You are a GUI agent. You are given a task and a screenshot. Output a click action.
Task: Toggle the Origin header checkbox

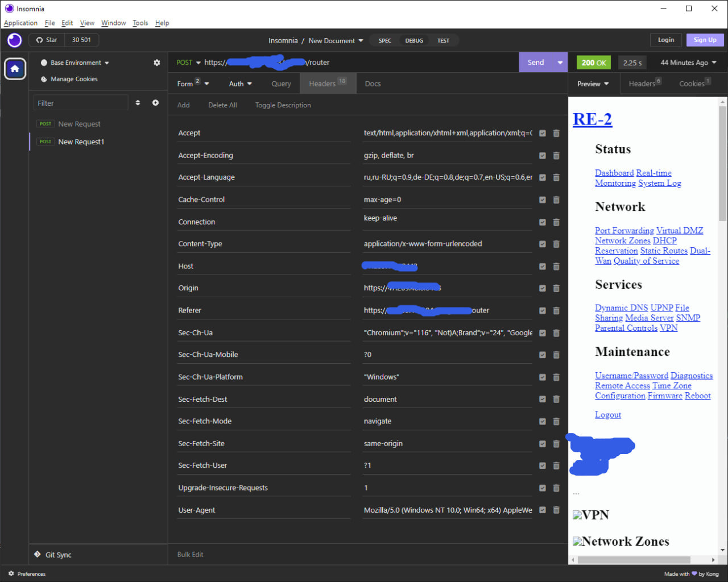click(543, 288)
